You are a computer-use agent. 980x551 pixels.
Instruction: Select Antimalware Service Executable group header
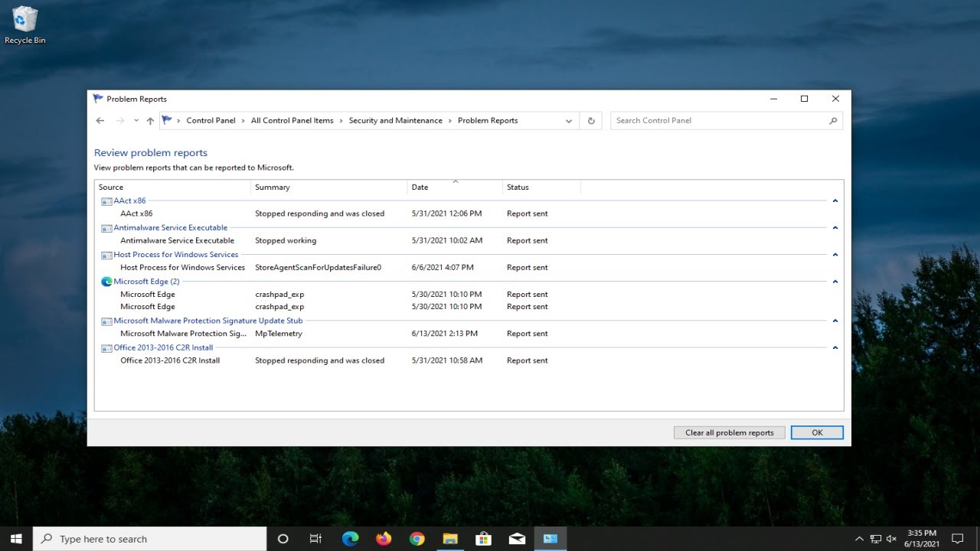[x=170, y=228]
